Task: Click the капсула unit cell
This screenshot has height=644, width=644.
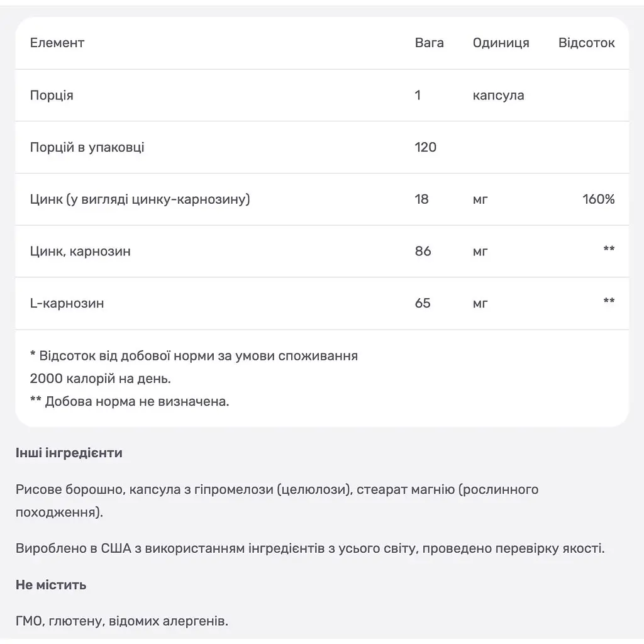Action: pos(498,96)
